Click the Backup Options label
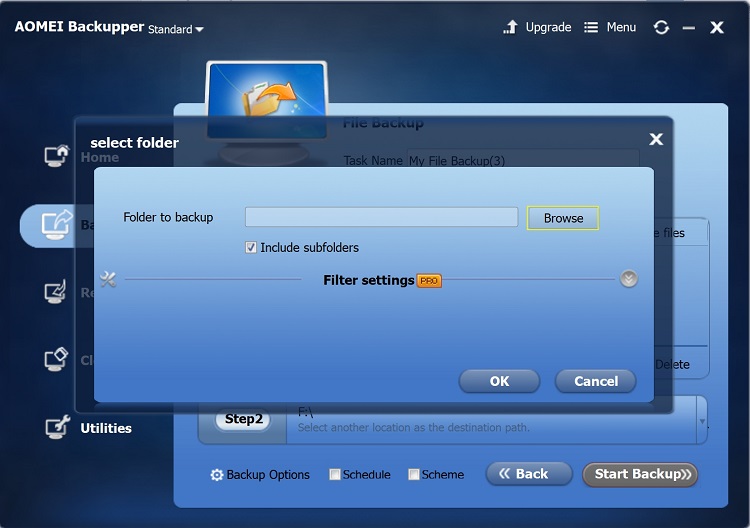The height and width of the screenshot is (528, 750). [268, 475]
